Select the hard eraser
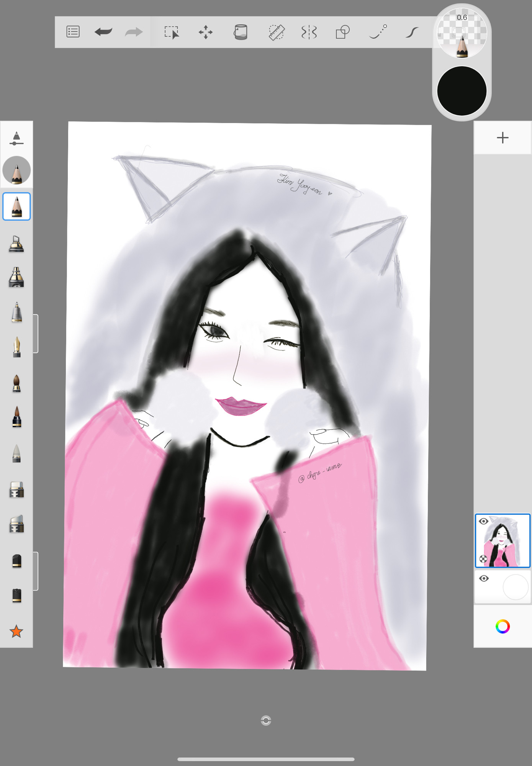 click(x=16, y=596)
